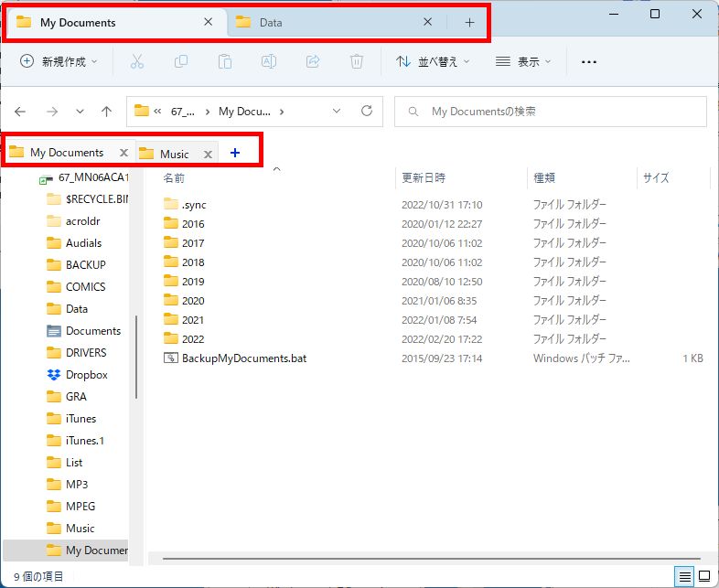The height and width of the screenshot is (588, 719).
Task: Switch to large icons view in status bar
Action: pyautogui.click(x=704, y=576)
